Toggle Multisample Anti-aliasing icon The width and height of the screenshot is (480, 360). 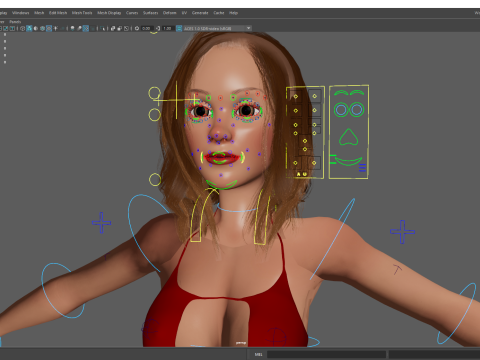[x=86, y=28]
